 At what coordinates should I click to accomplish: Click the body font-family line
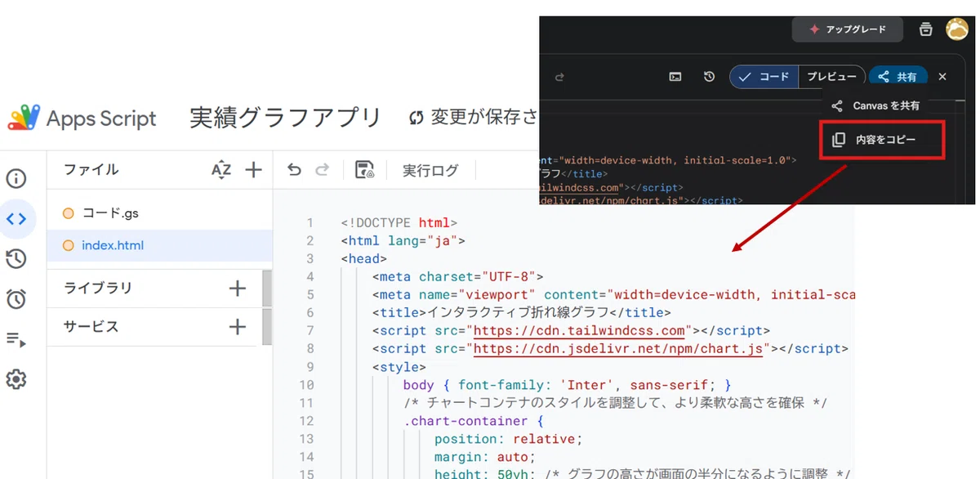(567, 385)
